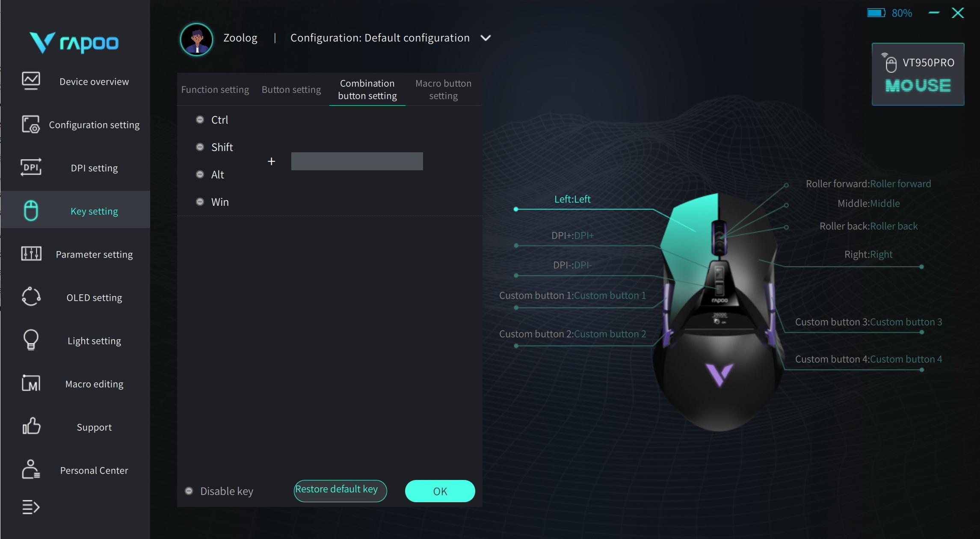Click the combination key input field
Image resolution: width=980 pixels, height=539 pixels.
[357, 161]
